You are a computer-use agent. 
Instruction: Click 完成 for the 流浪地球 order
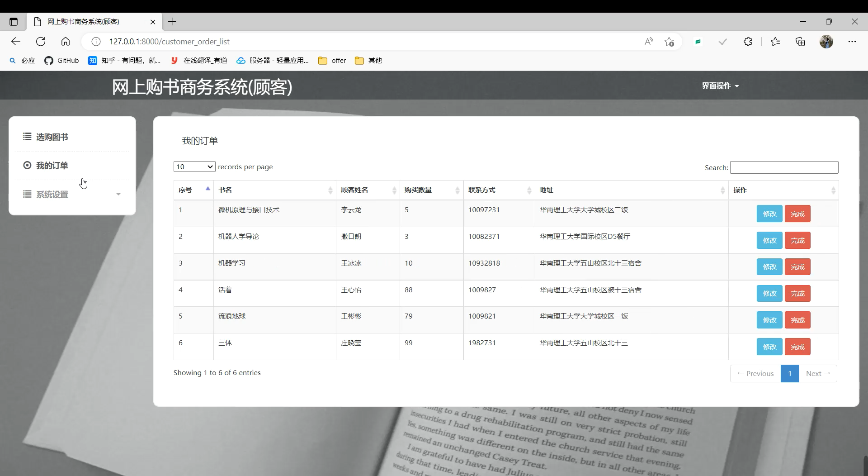[797, 320]
